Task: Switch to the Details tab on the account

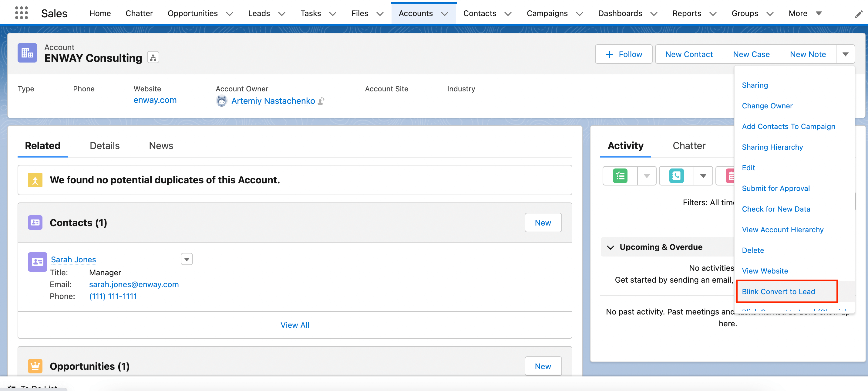Action: click(x=104, y=146)
